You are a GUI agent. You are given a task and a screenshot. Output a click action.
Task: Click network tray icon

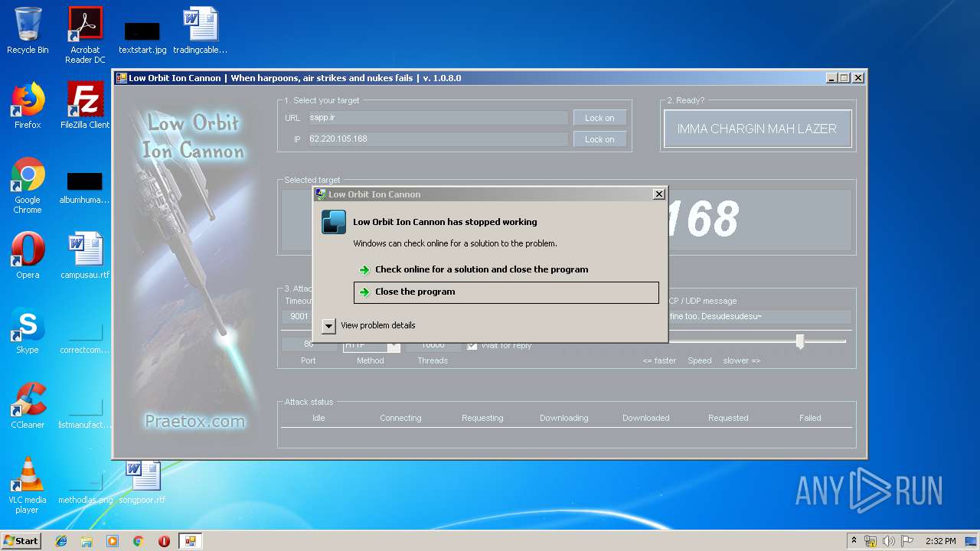(871, 541)
